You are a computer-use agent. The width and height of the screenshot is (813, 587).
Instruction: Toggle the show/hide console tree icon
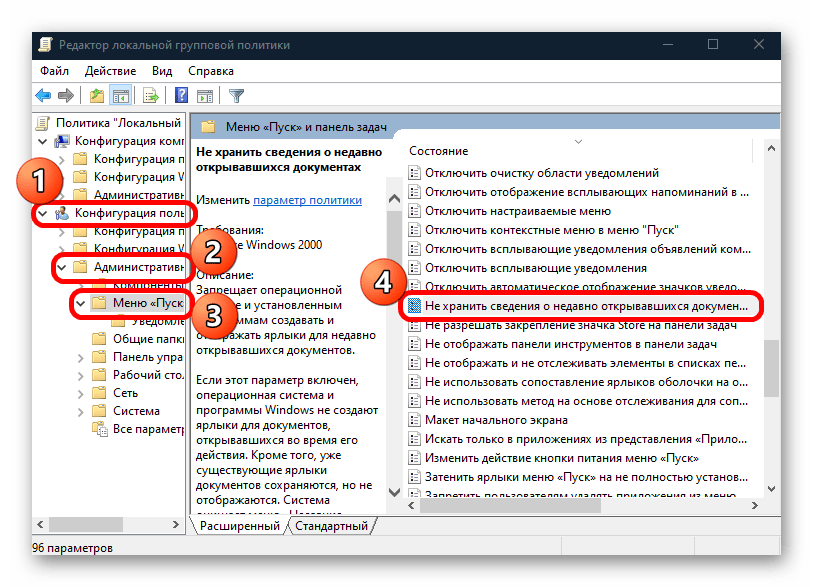click(120, 96)
